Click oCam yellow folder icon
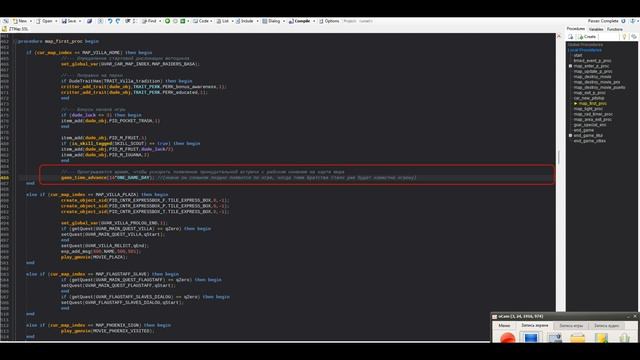Viewport: 640px width, 360px height. (x=577, y=338)
